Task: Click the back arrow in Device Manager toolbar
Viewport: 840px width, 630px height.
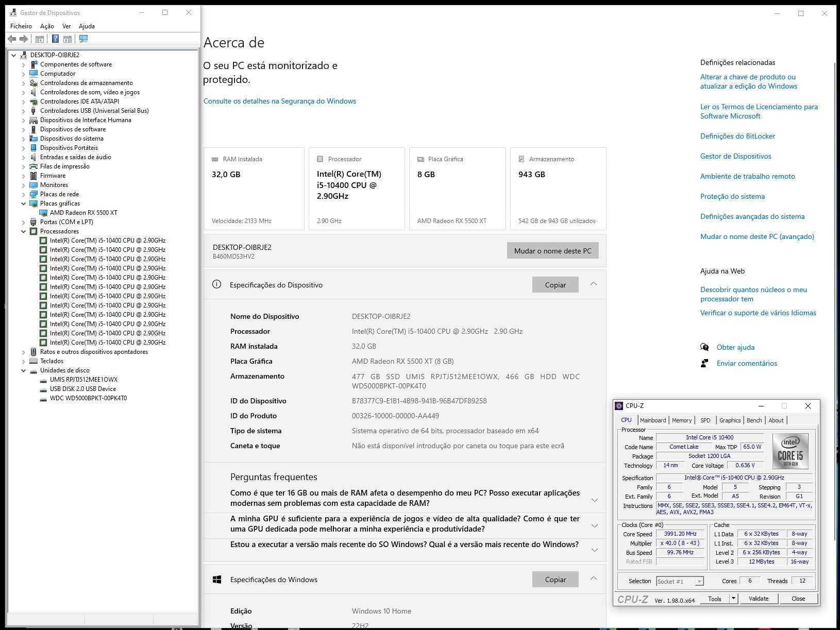Action: tap(12, 39)
